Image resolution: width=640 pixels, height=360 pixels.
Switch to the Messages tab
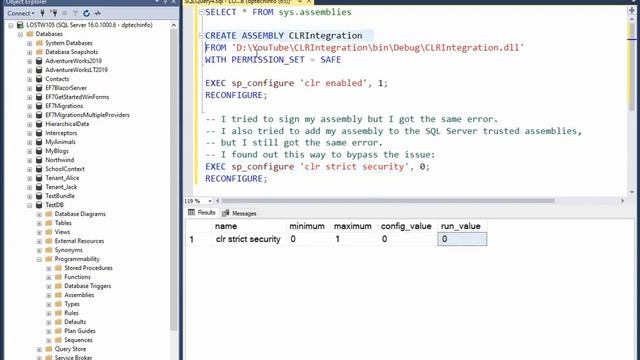point(239,213)
